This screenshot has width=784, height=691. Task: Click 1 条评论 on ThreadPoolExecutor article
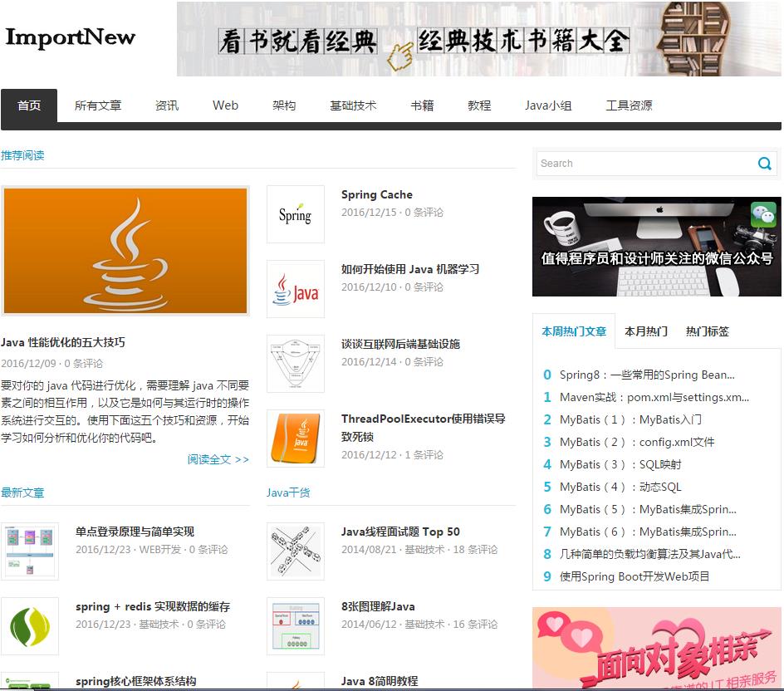[x=424, y=455]
